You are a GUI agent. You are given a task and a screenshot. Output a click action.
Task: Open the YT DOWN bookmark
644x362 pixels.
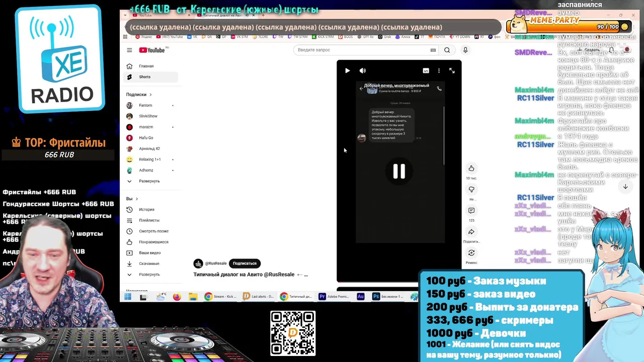tap(460, 37)
